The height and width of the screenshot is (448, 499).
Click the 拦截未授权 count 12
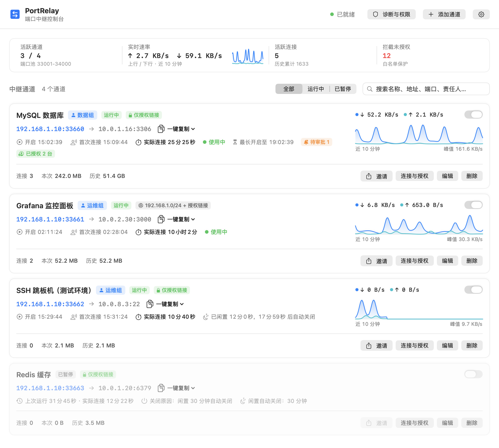386,56
